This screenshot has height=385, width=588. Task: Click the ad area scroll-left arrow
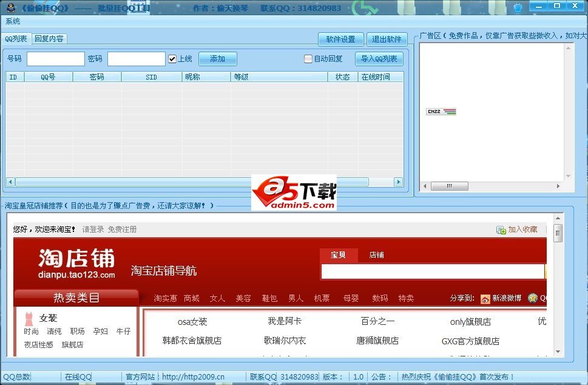point(425,186)
